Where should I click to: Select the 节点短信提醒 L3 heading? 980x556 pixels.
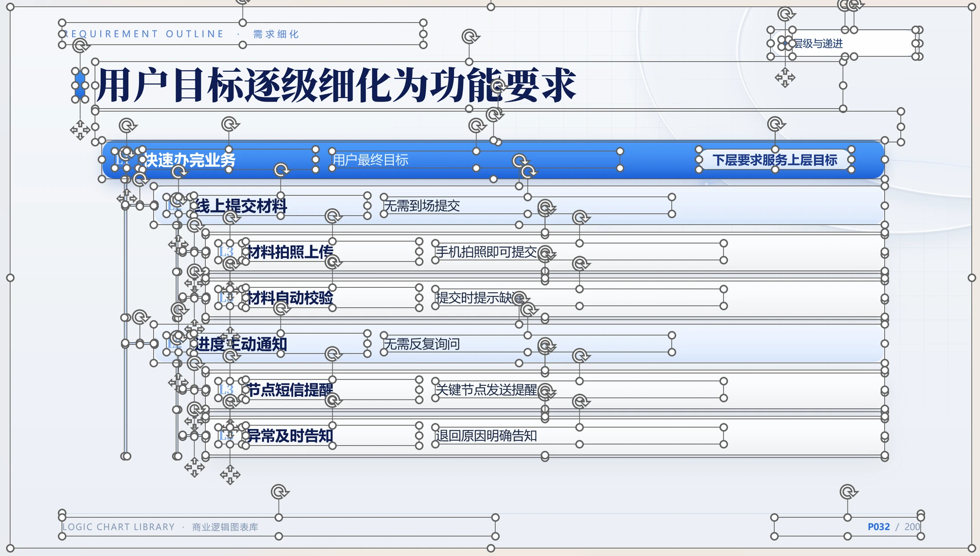[290, 390]
